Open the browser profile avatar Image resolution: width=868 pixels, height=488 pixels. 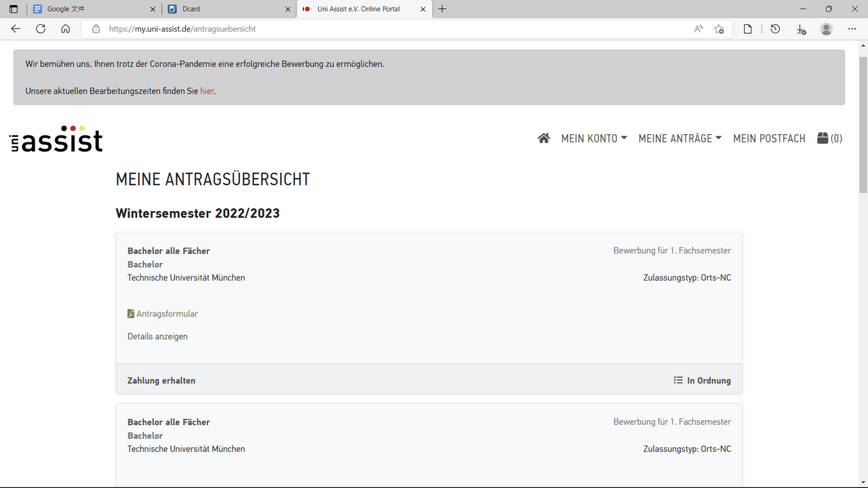(826, 28)
